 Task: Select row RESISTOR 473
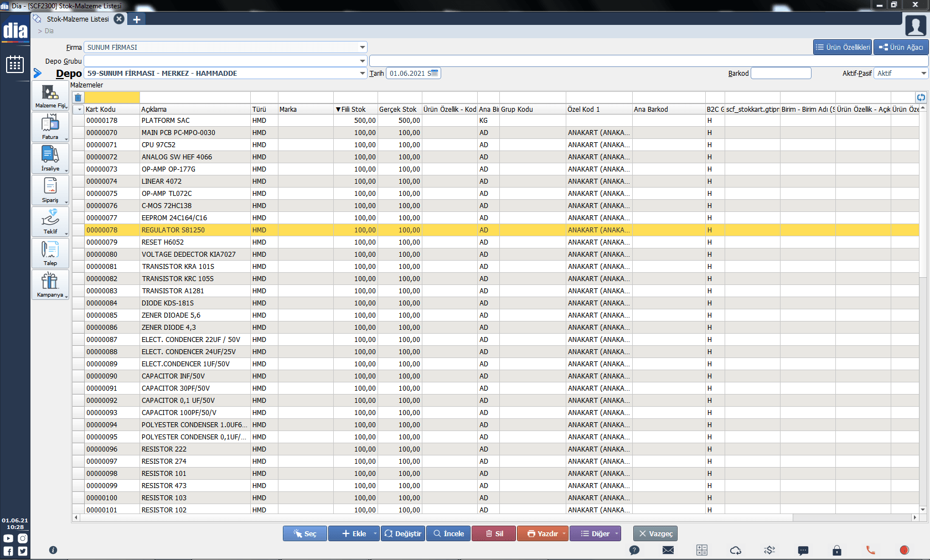[495, 486]
